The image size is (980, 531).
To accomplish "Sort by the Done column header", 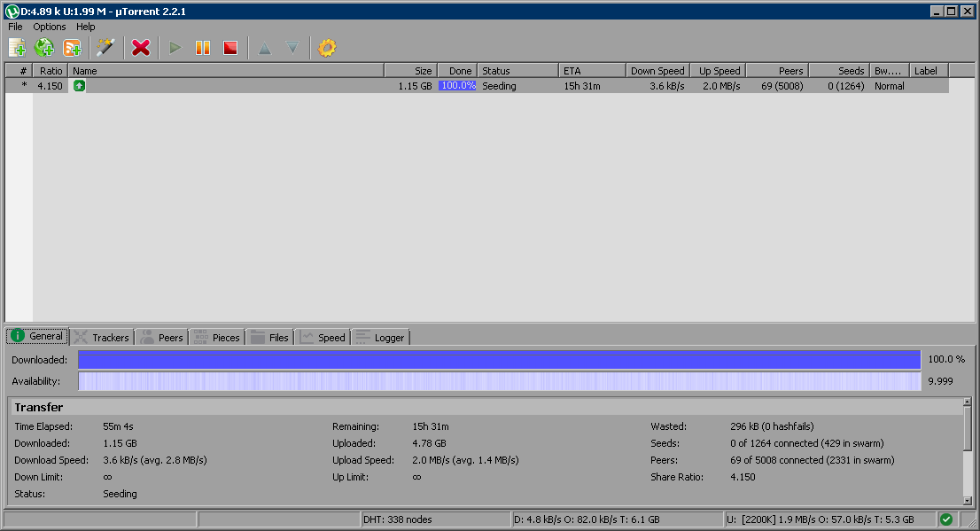I will (457, 71).
